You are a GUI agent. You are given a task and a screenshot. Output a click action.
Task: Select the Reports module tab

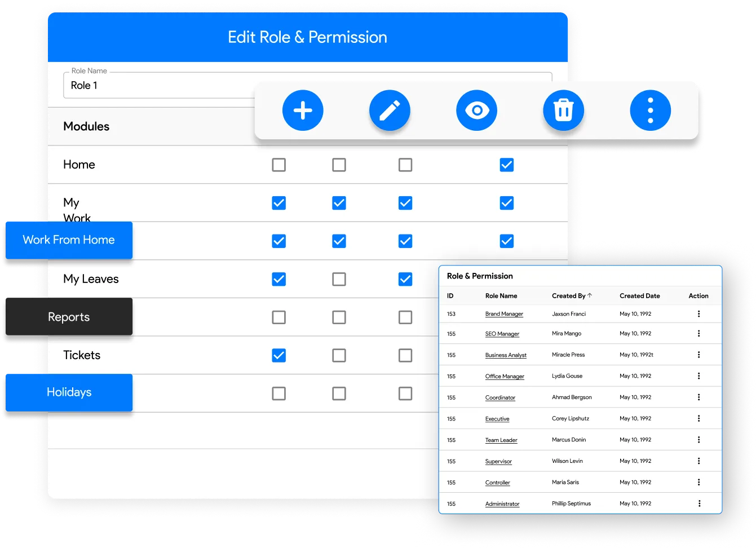69,317
